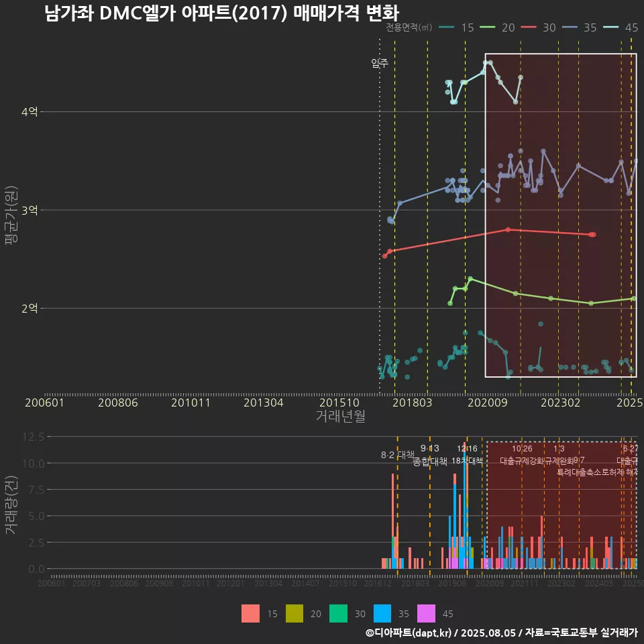The width and height of the screenshot is (644, 644).
Task: Click '201803' on the price chart x-axis
Action: coord(413,402)
